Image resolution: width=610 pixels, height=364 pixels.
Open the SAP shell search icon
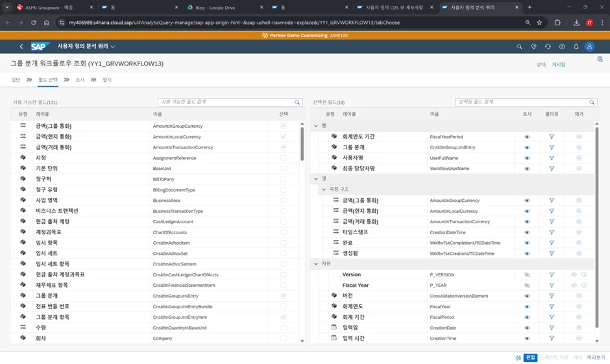click(x=519, y=47)
